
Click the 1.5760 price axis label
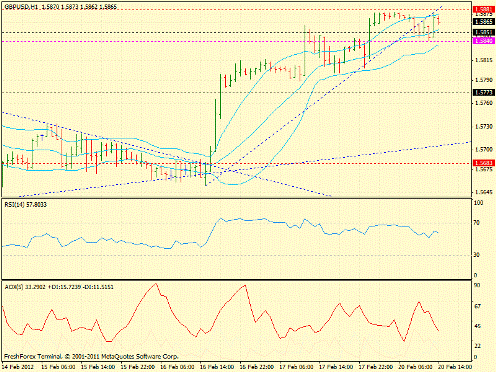click(x=483, y=103)
